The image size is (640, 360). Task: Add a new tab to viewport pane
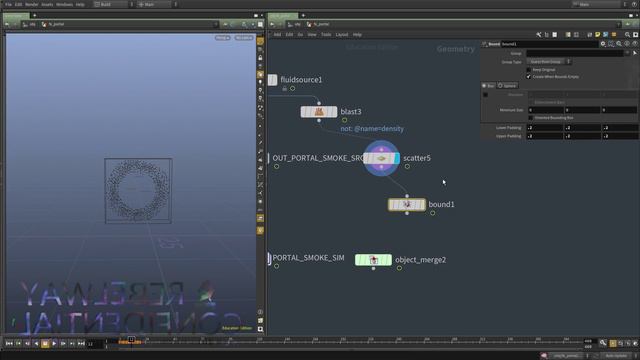[x=34, y=16]
